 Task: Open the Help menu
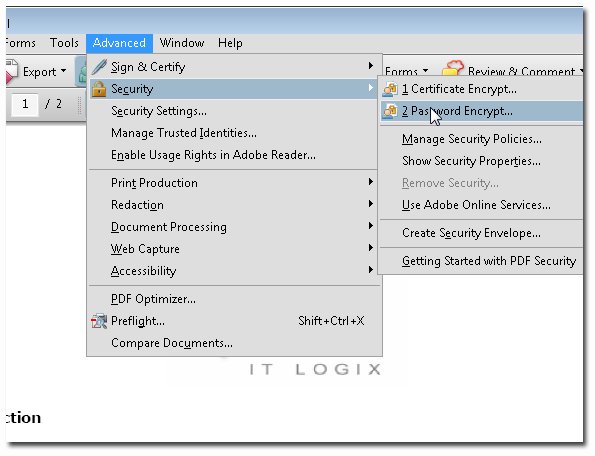coord(230,43)
